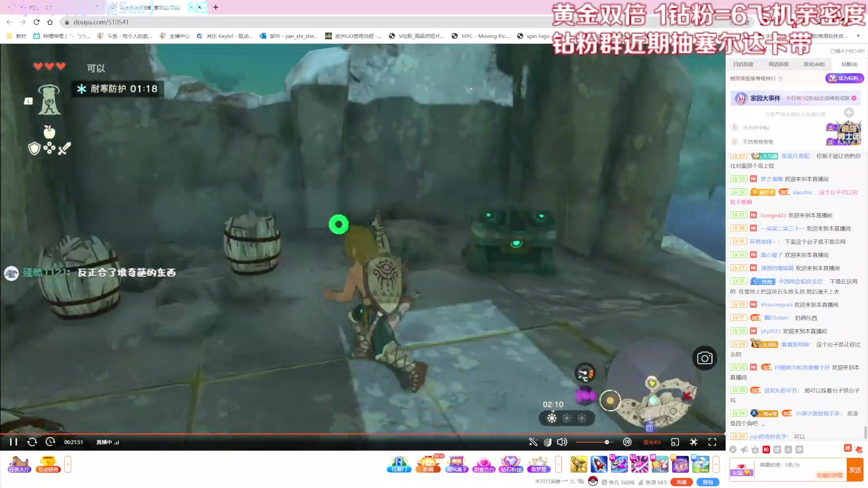Screen dimensions: 868x488
Task: Switch to 贵宾(448) tab
Action: 814,64
